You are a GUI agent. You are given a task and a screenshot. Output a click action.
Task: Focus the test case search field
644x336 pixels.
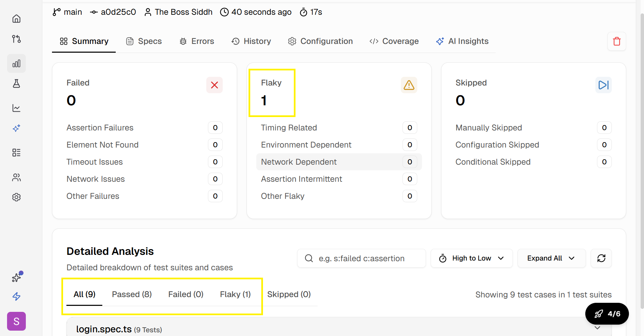(x=362, y=258)
